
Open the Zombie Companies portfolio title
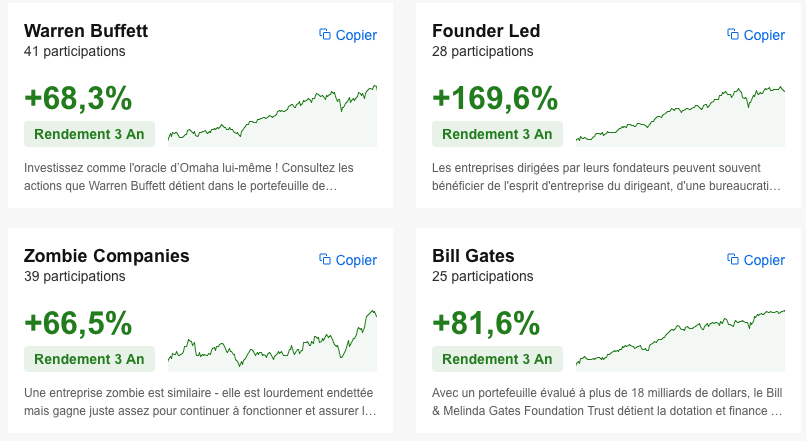[x=107, y=256]
